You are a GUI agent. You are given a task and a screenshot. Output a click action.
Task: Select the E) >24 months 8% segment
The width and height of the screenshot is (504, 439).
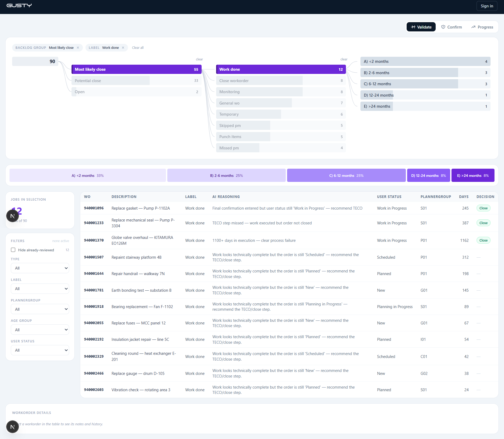(x=473, y=176)
